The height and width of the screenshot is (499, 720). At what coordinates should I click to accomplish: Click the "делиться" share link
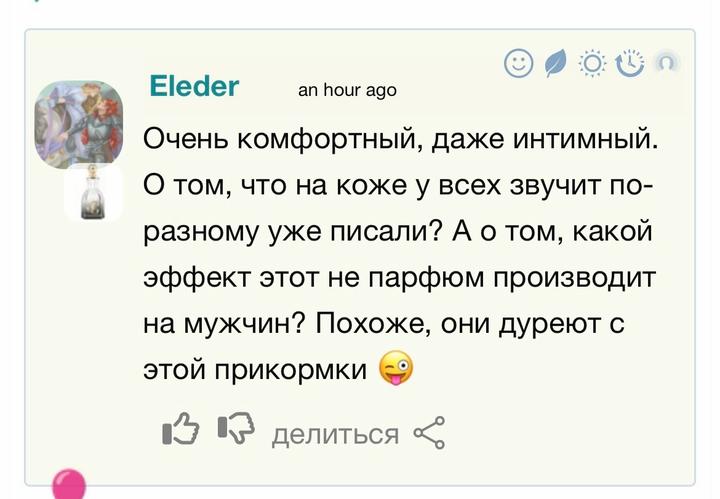[335, 434]
